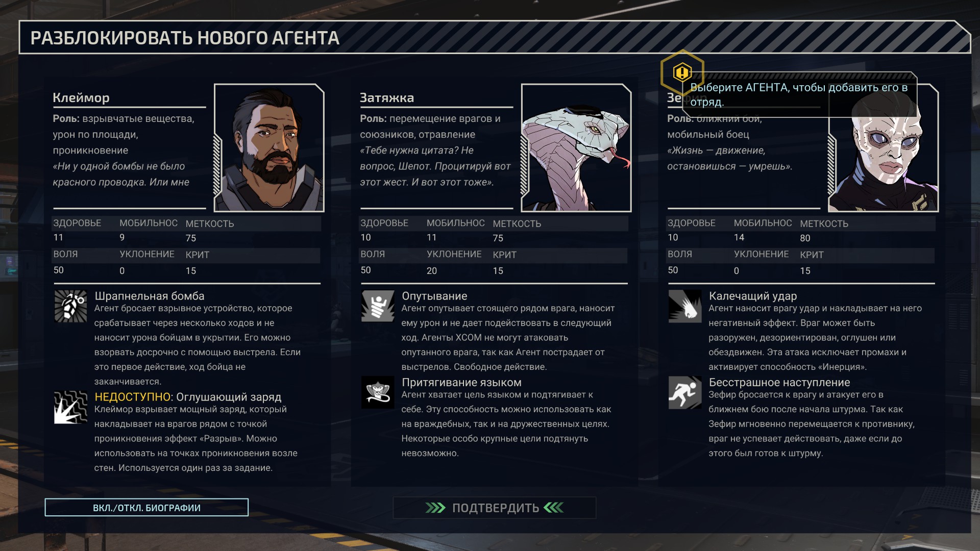Click the Бесстрашное наступление running icon
The image size is (980, 551).
pyautogui.click(x=685, y=392)
